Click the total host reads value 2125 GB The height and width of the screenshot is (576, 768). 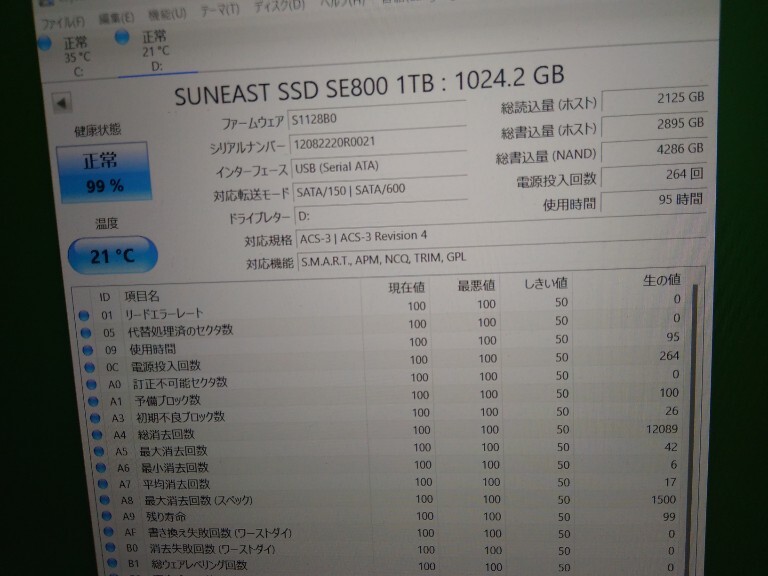[x=653, y=98]
